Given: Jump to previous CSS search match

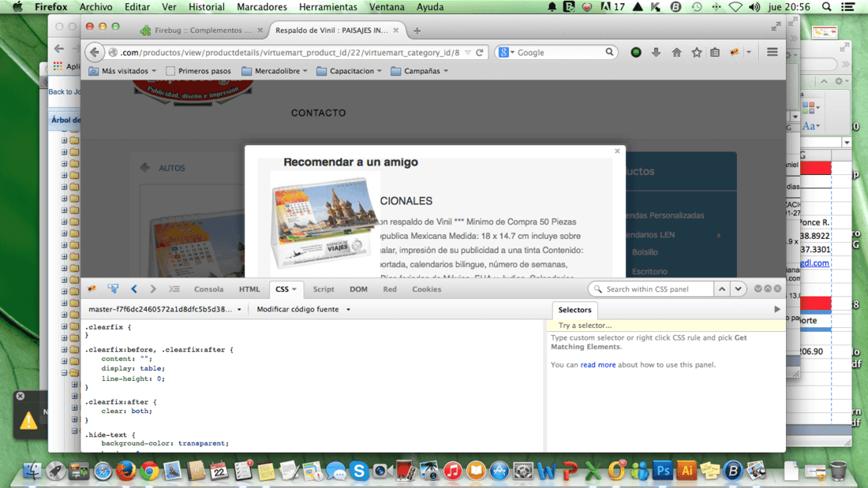Looking at the screenshot, I should click(722, 289).
